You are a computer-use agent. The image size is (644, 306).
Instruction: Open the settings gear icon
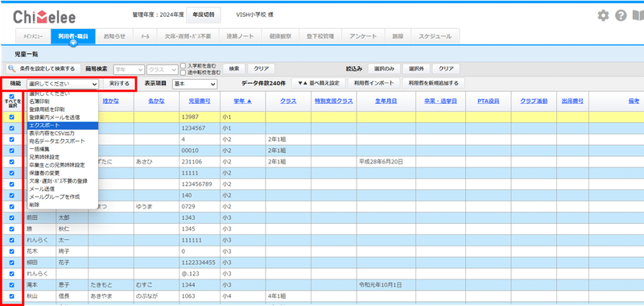(603, 16)
